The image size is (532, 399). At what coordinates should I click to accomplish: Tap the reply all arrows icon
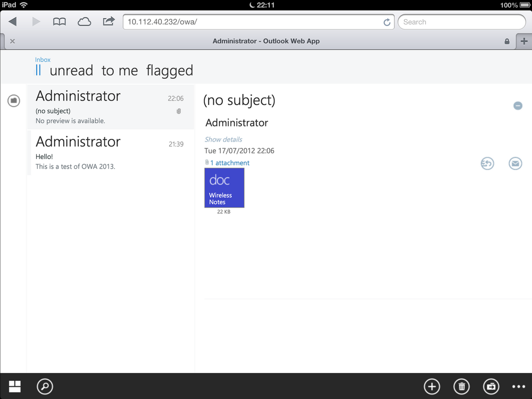pyautogui.click(x=487, y=163)
